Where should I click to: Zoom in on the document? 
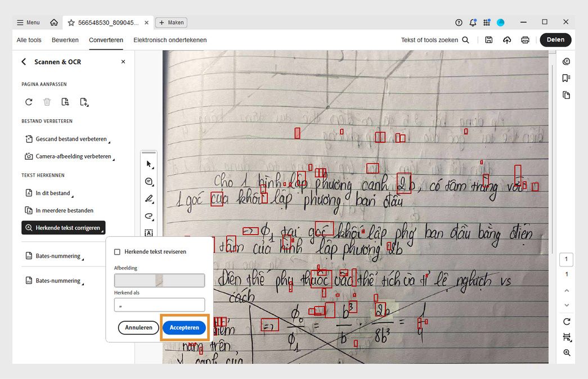567,353
